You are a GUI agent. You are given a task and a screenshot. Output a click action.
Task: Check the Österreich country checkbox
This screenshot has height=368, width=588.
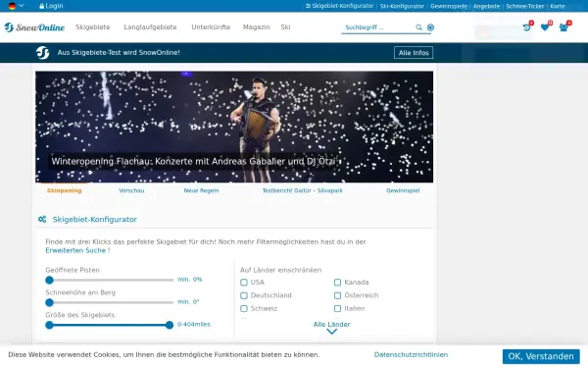tap(337, 295)
